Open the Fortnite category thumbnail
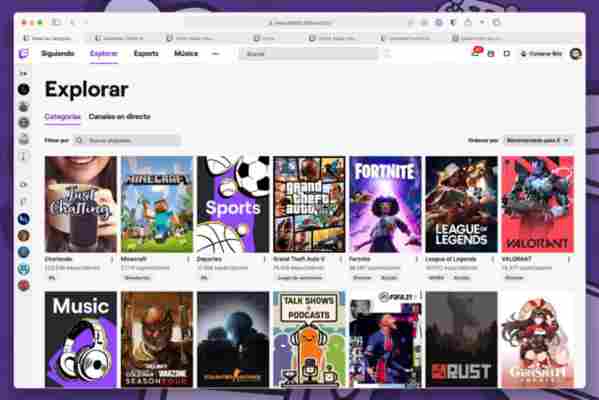 385,204
